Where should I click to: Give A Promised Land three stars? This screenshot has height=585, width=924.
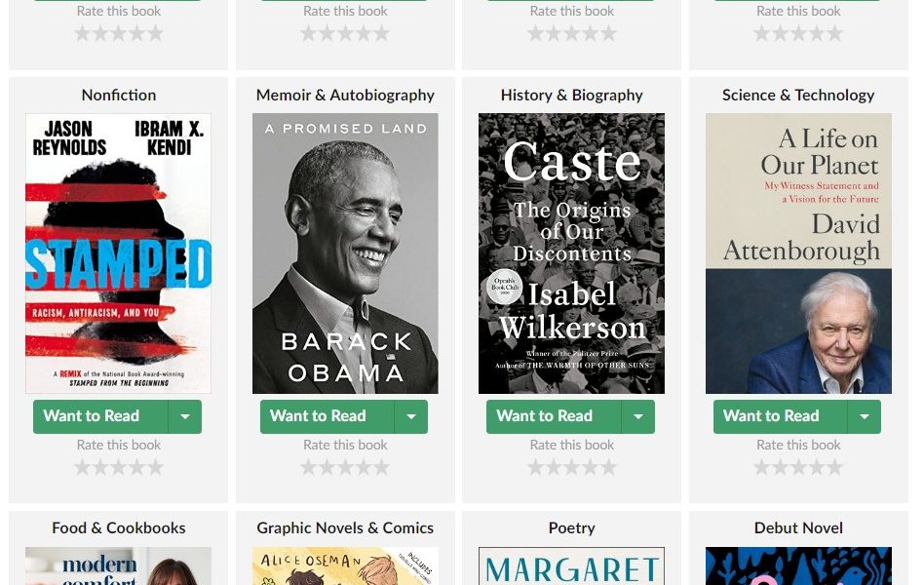345,468
